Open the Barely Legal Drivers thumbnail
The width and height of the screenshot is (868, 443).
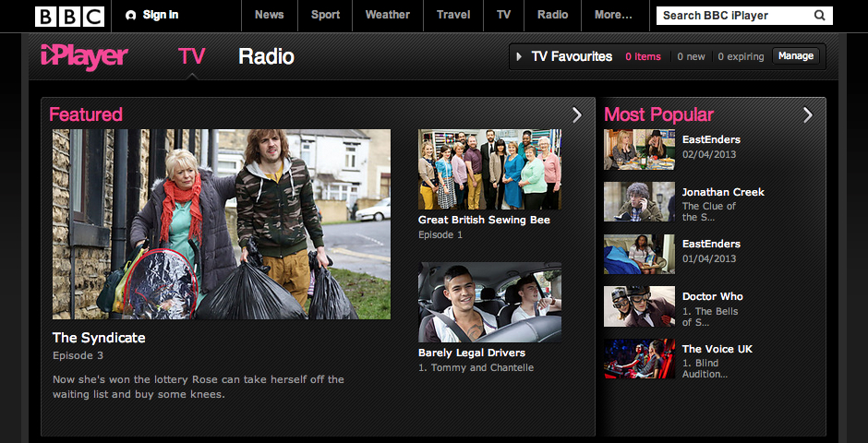tap(490, 302)
